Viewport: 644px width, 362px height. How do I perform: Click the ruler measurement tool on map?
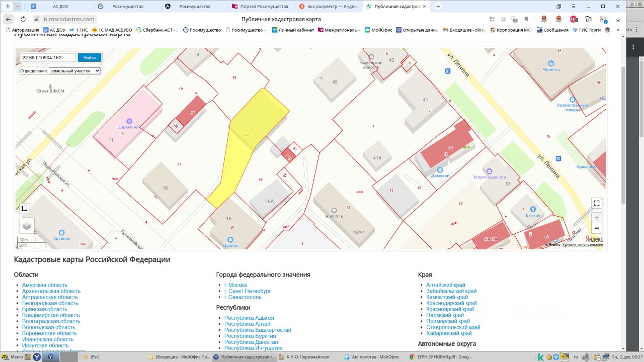tap(25, 208)
